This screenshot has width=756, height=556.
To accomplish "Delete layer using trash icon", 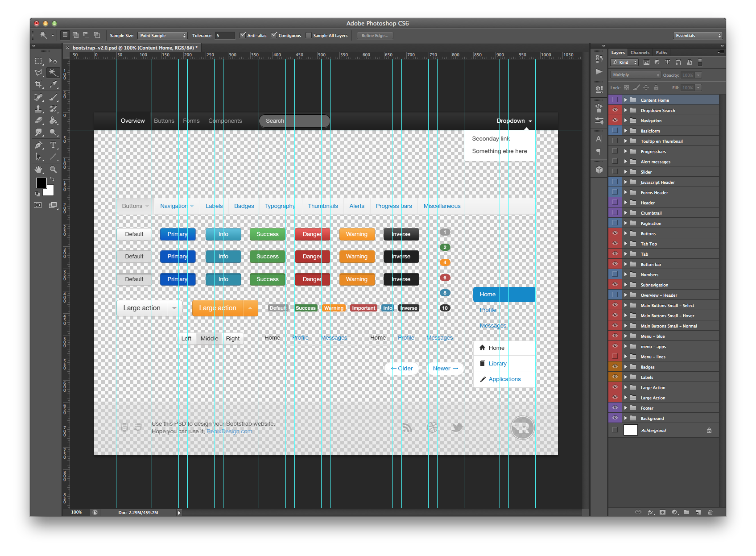I will point(711,512).
